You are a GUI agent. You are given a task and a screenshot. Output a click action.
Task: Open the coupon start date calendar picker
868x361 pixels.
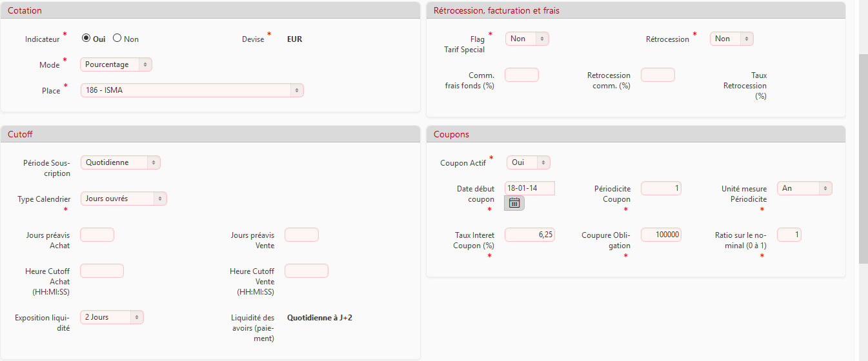pos(514,202)
